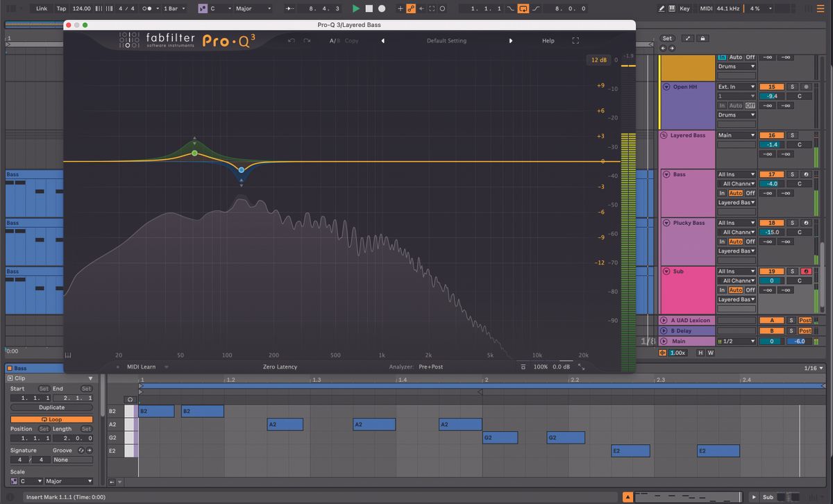
Task: Click the undo arrow in Pro-Q 3
Action: coord(292,40)
